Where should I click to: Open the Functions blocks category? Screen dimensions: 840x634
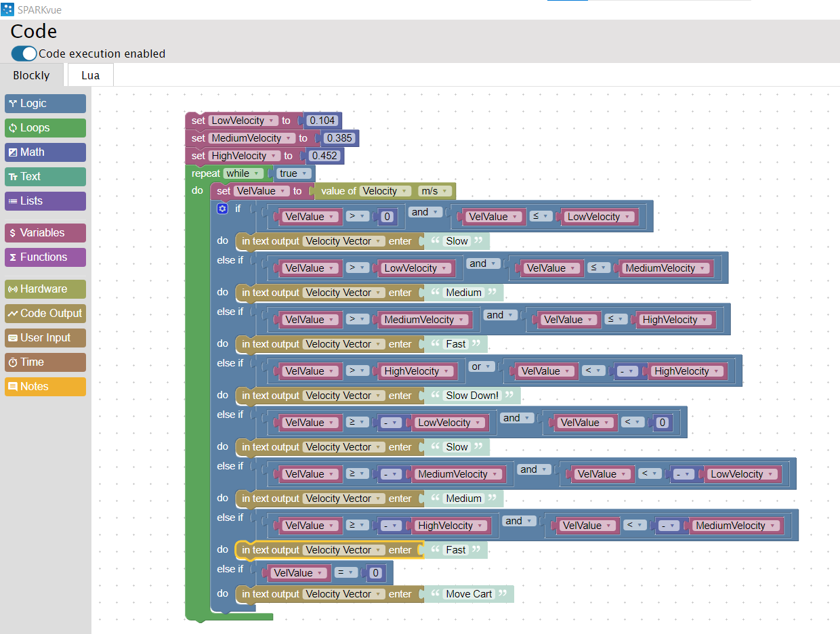(45, 257)
